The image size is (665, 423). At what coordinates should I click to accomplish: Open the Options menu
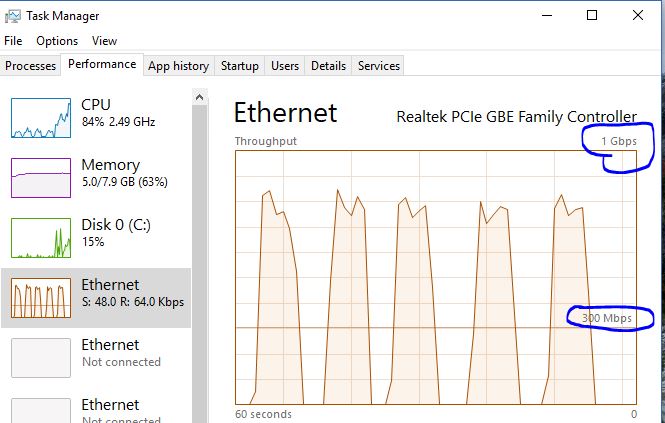[57, 41]
